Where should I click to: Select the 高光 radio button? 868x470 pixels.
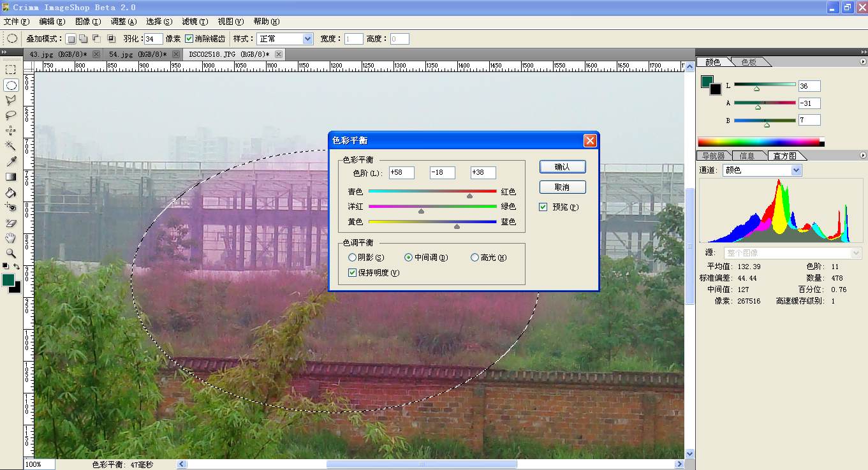[x=474, y=258]
